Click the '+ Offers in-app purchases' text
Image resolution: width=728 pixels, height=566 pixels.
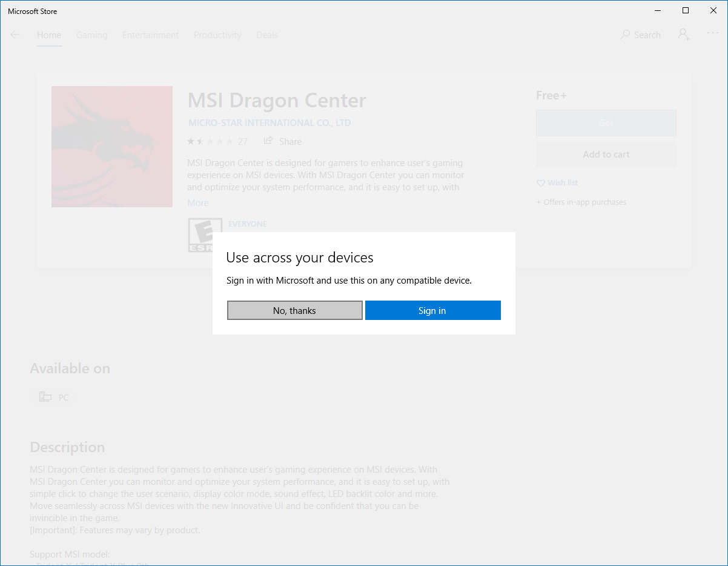581,202
